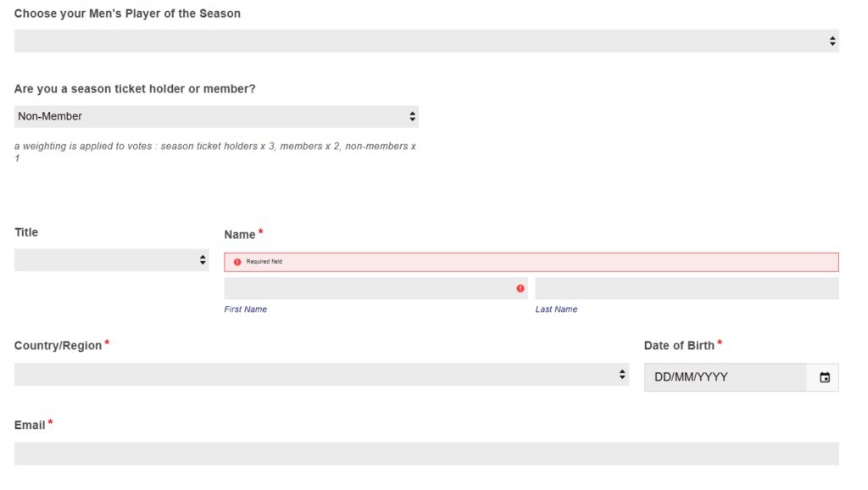Image resolution: width=868 pixels, height=490 pixels.
Task: Open the Country/Region select box
Action: [321, 375]
